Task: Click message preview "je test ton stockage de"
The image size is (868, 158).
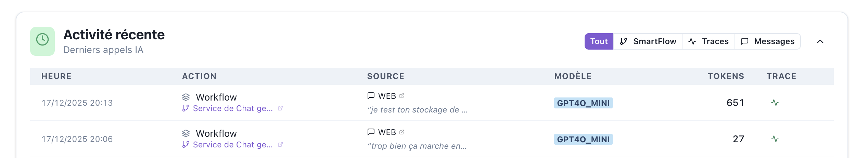Action: click(x=417, y=110)
